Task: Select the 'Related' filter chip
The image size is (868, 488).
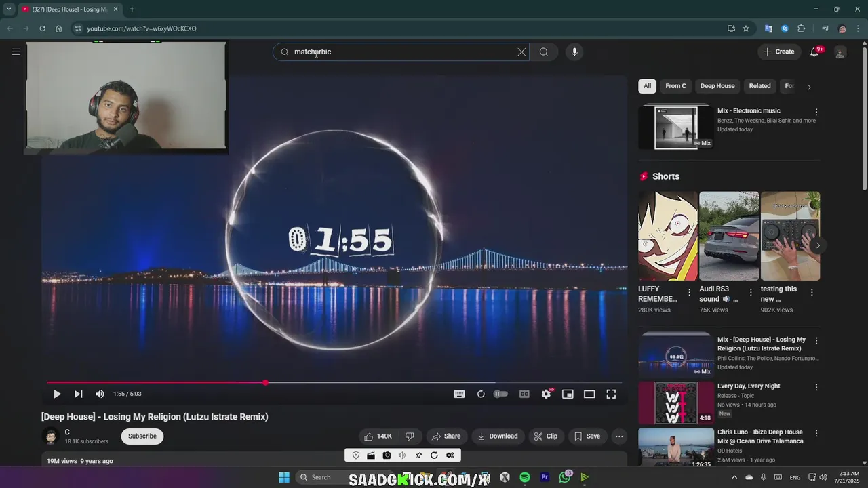Action: click(759, 86)
